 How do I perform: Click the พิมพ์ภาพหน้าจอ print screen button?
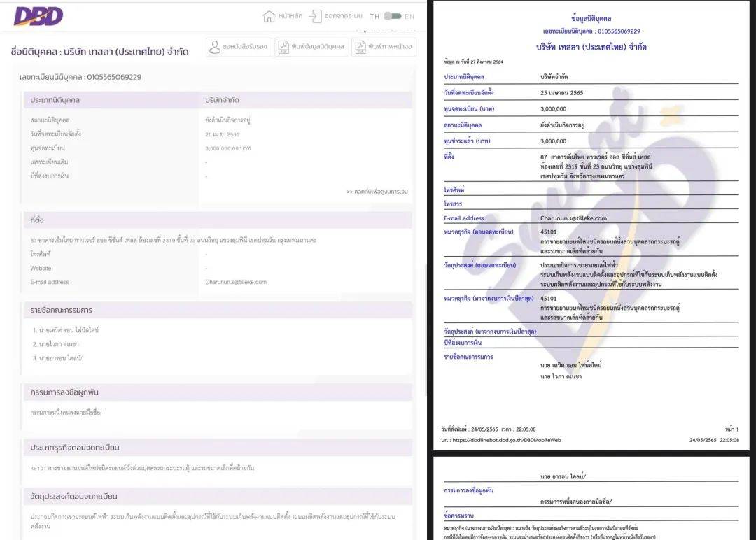384,47
